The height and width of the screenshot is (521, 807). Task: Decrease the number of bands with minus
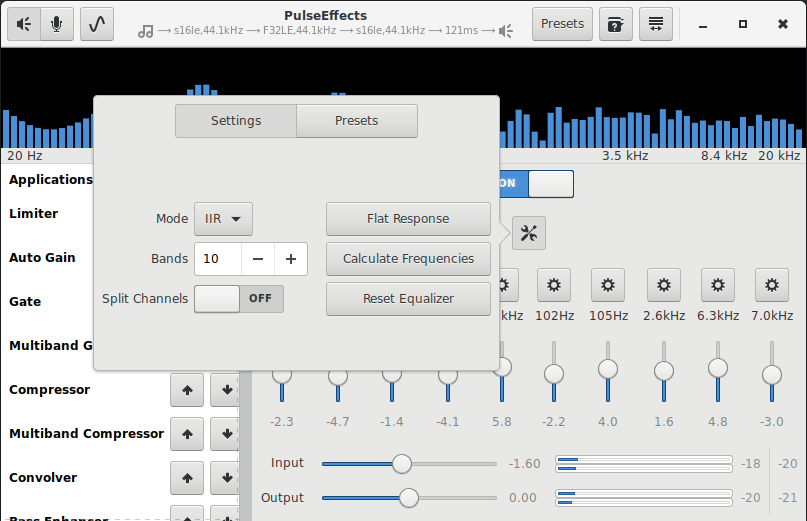click(x=258, y=259)
